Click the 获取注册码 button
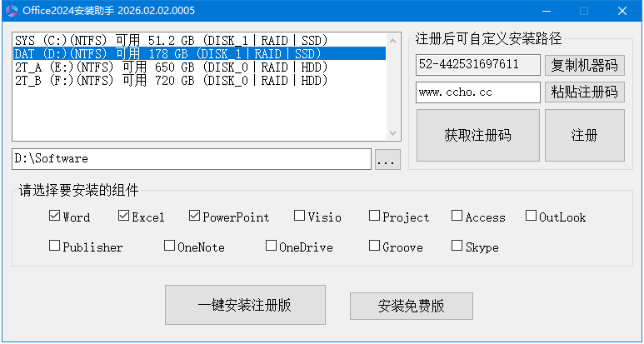Image resolution: width=644 pixels, height=344 pixels. pyautogui.click(x=477, y=135)
